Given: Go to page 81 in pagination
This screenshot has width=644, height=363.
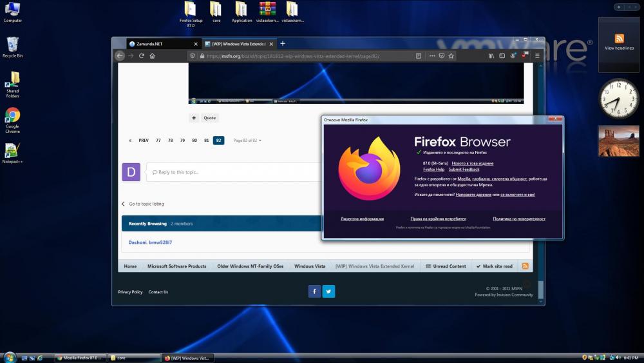Looking at the screenshot, I should click(x=207, y=141).
